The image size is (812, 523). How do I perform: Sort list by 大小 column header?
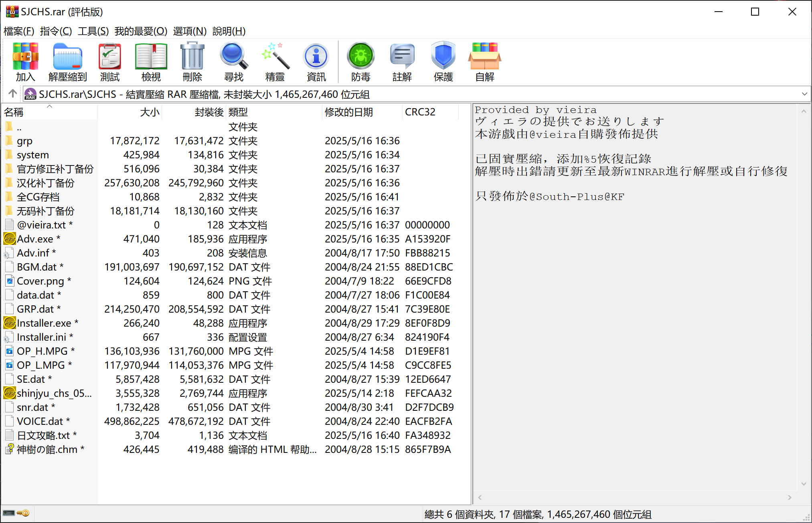coord(149,112)
